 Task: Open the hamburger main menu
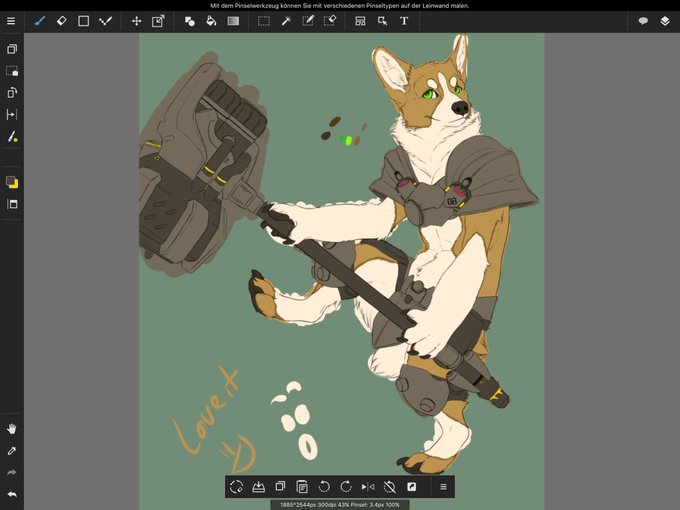point(11,21)
